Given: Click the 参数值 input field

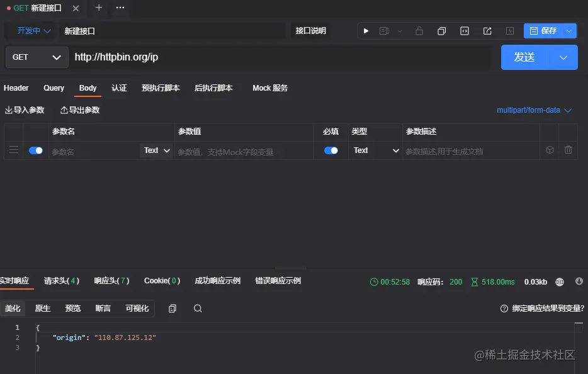Looking at the screenshot, I should [x=244, y=151].
